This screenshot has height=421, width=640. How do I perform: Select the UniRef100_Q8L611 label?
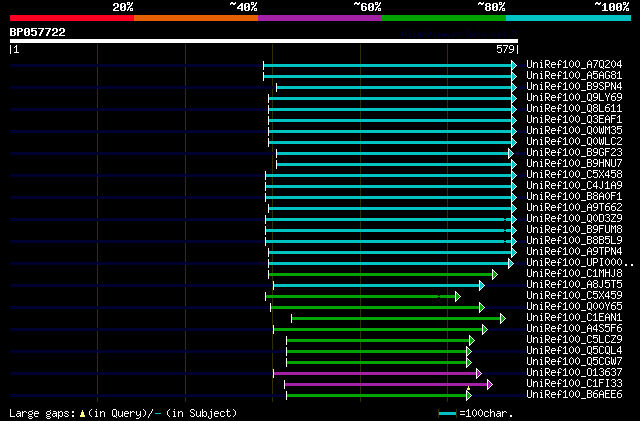point(574,109)
